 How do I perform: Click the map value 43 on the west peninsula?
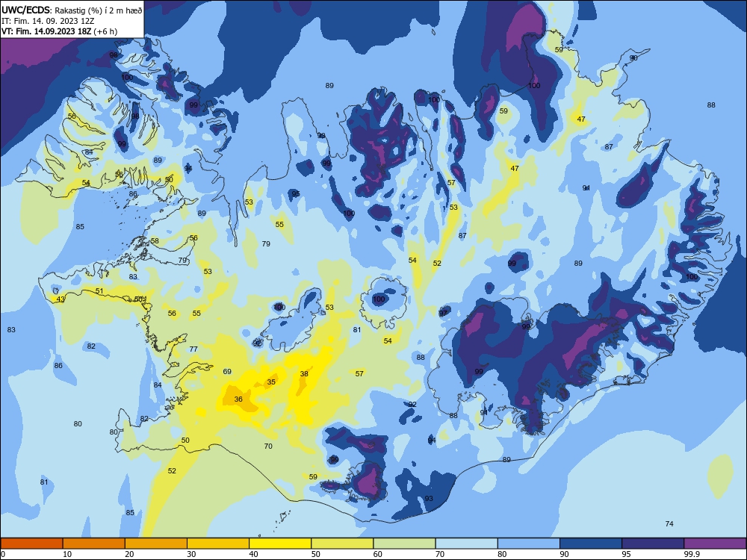pos(61,299)
